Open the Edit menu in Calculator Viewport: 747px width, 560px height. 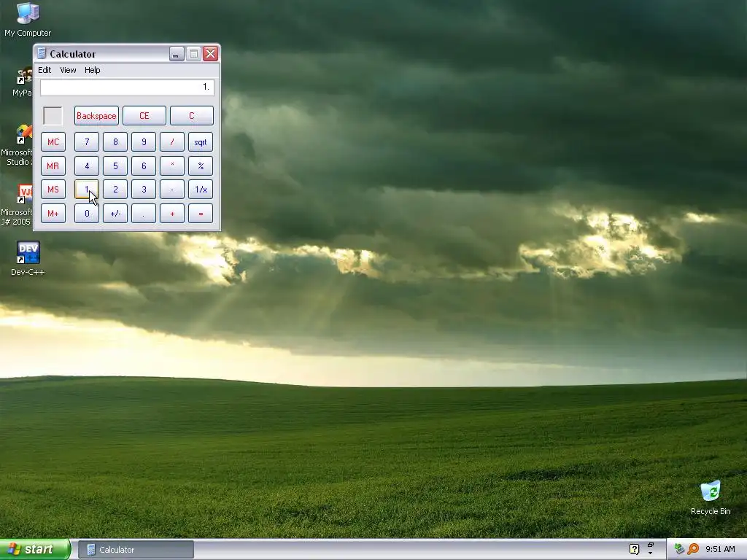tap(44, 70)
